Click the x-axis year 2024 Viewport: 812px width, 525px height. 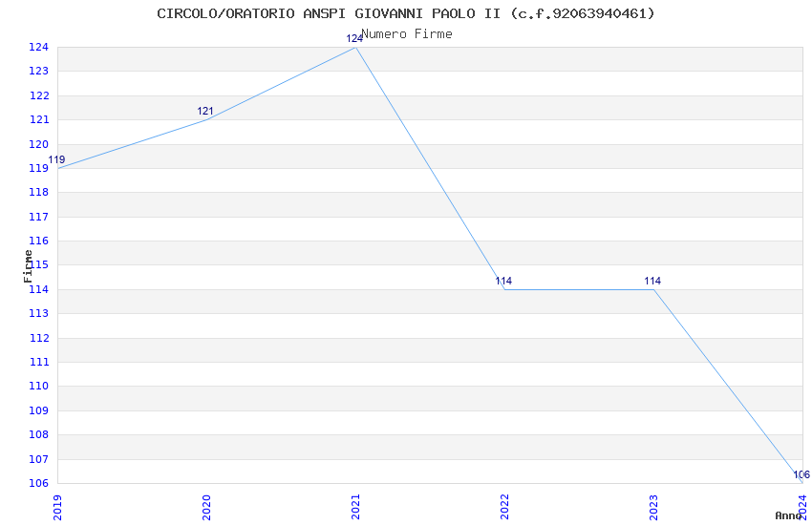[x=803, y=508]
